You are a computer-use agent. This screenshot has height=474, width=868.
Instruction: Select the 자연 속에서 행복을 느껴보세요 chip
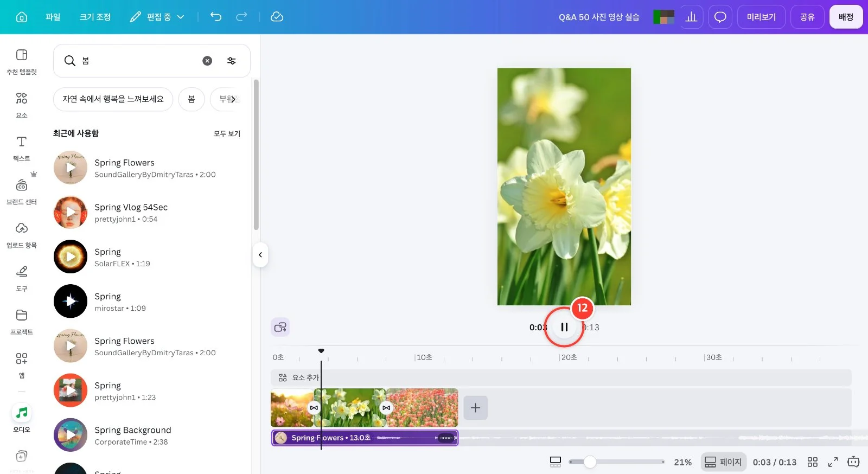point(113,99)
